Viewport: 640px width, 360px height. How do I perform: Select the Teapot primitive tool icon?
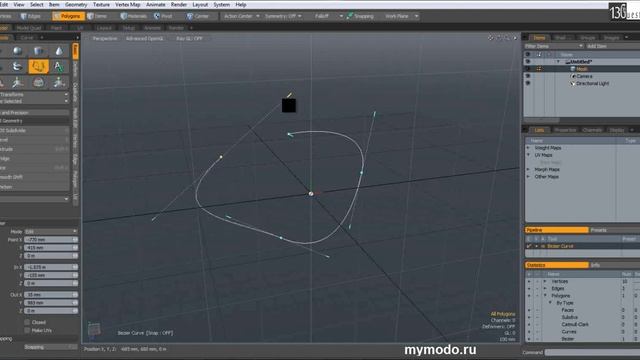point(18,67)
